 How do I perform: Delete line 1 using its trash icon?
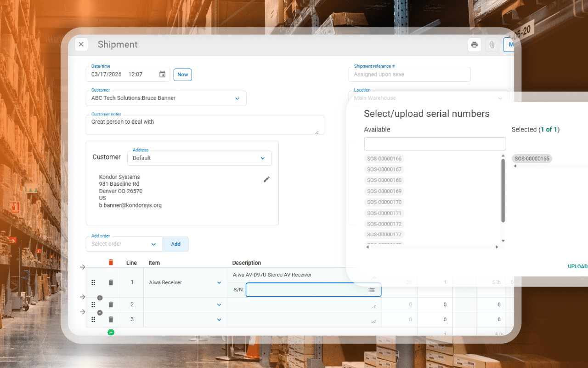[x=111, y=282]
